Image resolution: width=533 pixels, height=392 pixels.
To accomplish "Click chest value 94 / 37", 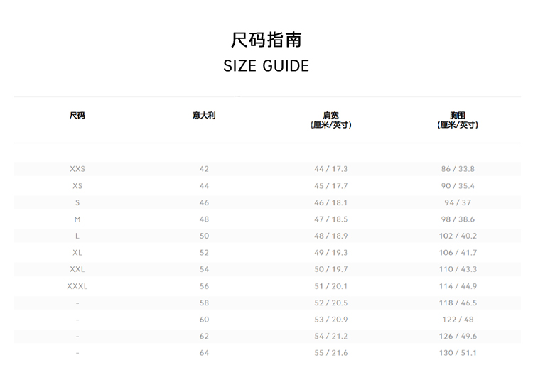I will click(x=458, y=202).
